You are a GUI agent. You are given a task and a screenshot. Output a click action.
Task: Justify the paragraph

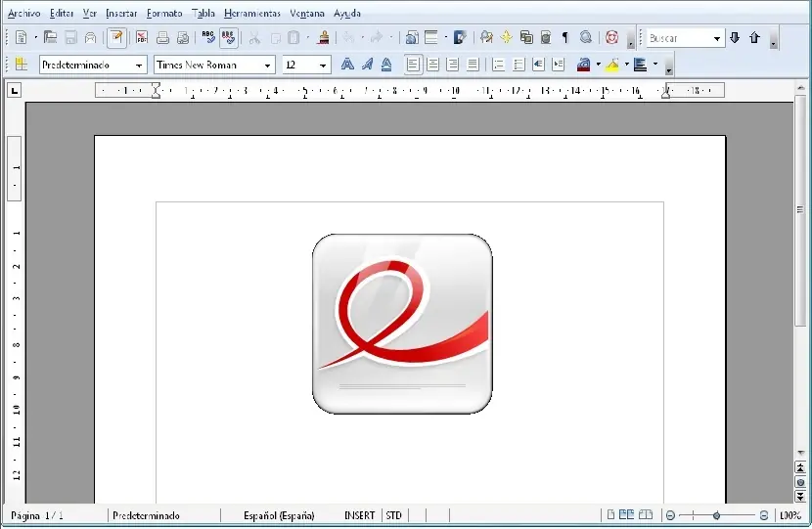click(x=473, y=65)
